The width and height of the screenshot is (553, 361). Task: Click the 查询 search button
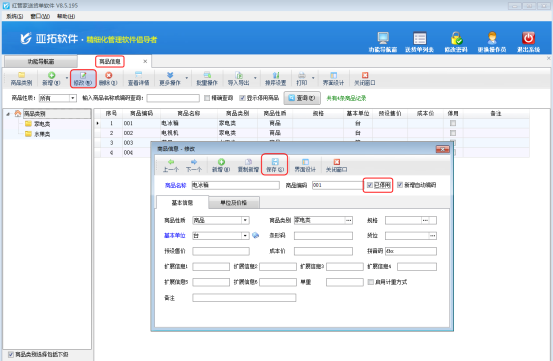[302, 98]
